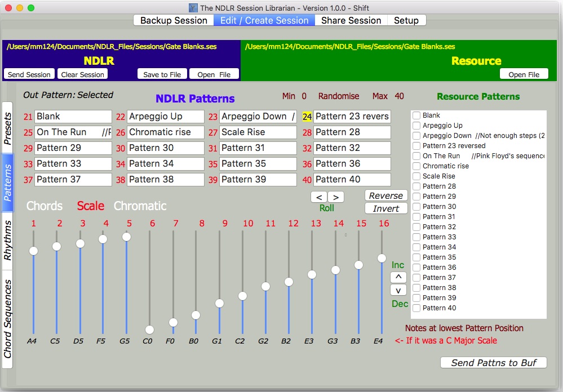The width and height of the screenshot is (563, 392).
Task: Click the Send Pattns to Buf button
Action: click(x=493, y=363)
